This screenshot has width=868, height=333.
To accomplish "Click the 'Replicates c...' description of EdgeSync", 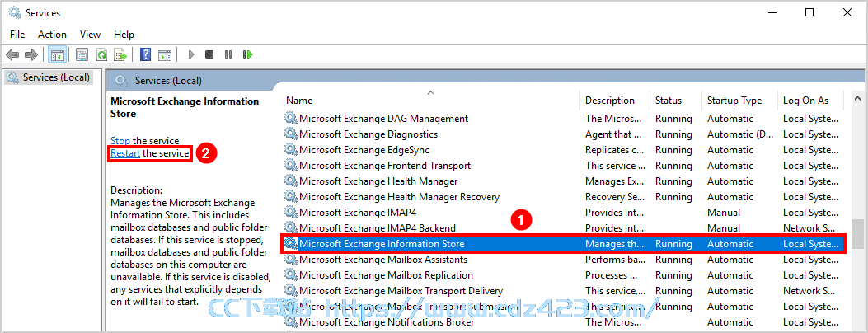I will (x=614, y=150).
